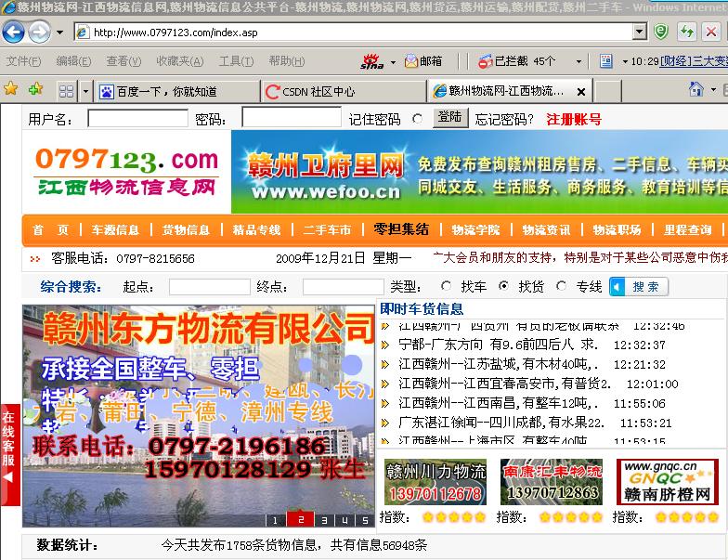This screenshot has width=728, height=560.
Task: Open 零担集结 in the nav bar
Action: (x=401, y=229)
